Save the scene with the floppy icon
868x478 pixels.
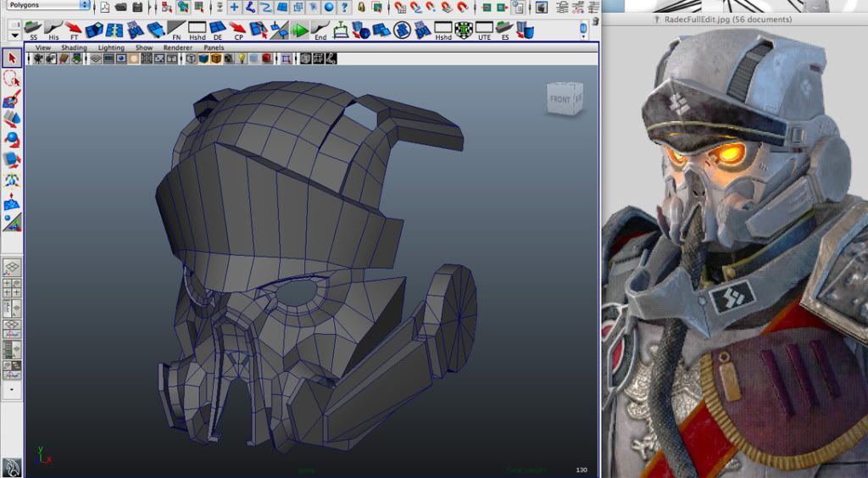[x=137, y=7]
